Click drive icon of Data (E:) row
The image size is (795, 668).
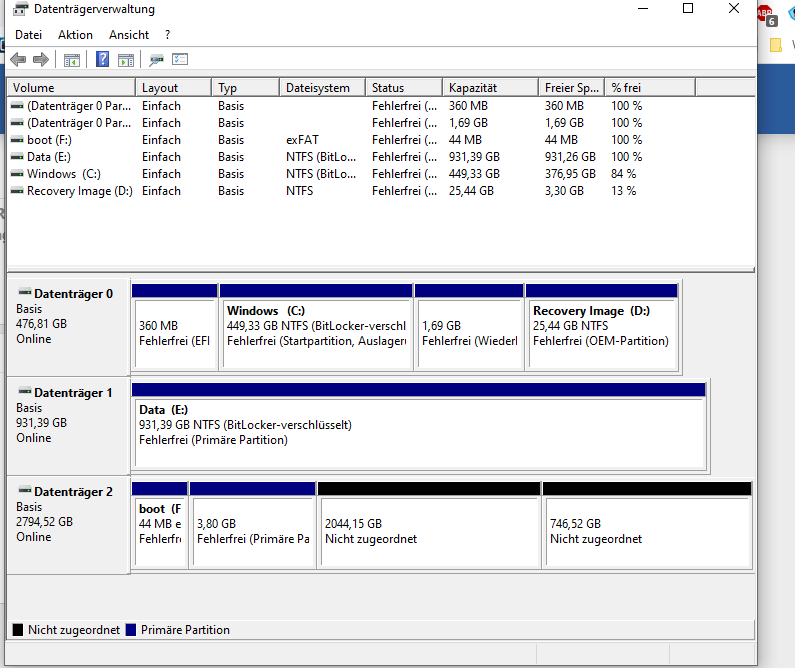click(17, 157)
